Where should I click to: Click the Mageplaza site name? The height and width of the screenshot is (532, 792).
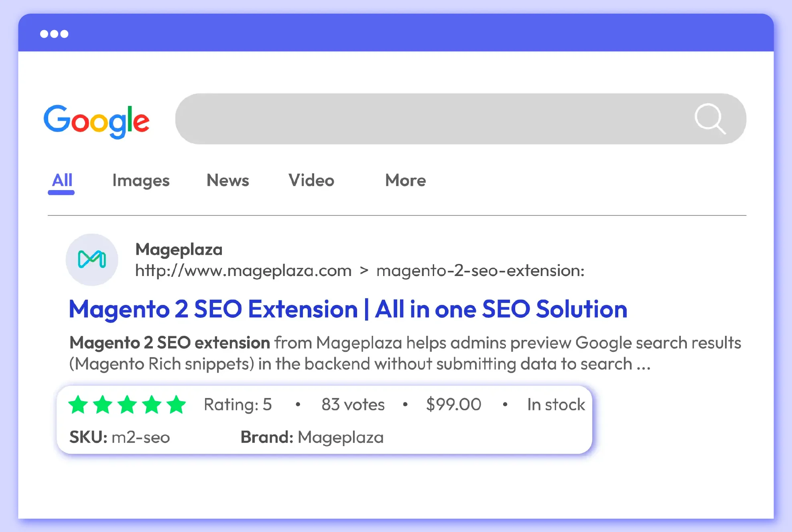(x=179, y=250)
